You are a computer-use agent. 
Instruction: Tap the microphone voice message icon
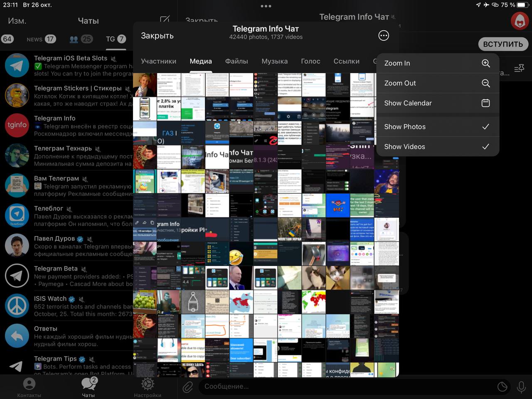[x=521, y=387]
